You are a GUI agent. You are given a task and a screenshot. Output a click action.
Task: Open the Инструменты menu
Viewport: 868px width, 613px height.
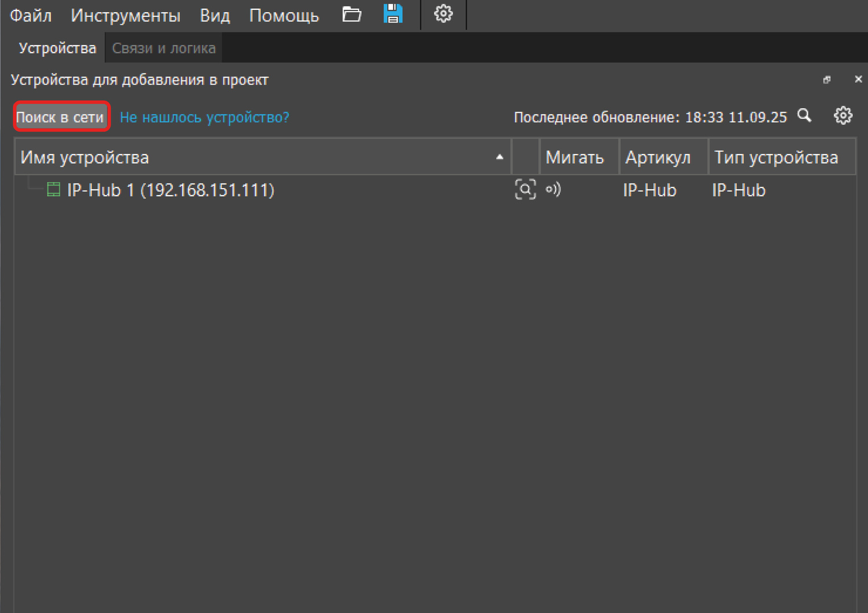[x=126, y=16]
